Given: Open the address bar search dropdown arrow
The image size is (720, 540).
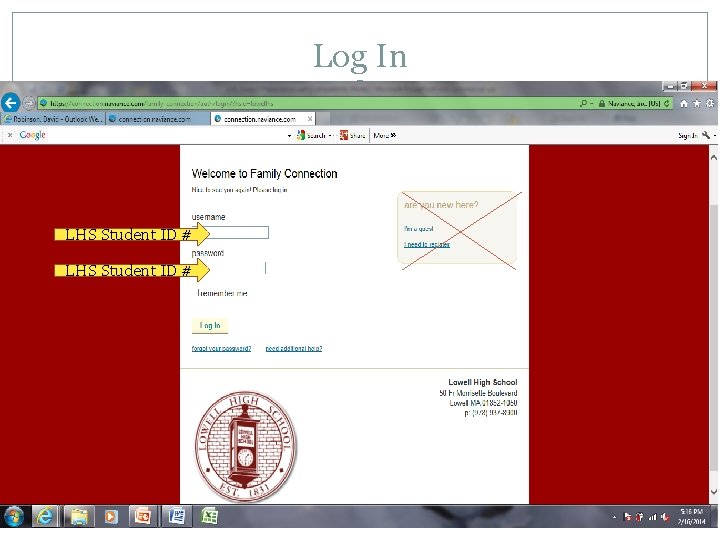Looking at the screenshot, I should [x=591, y=103].
